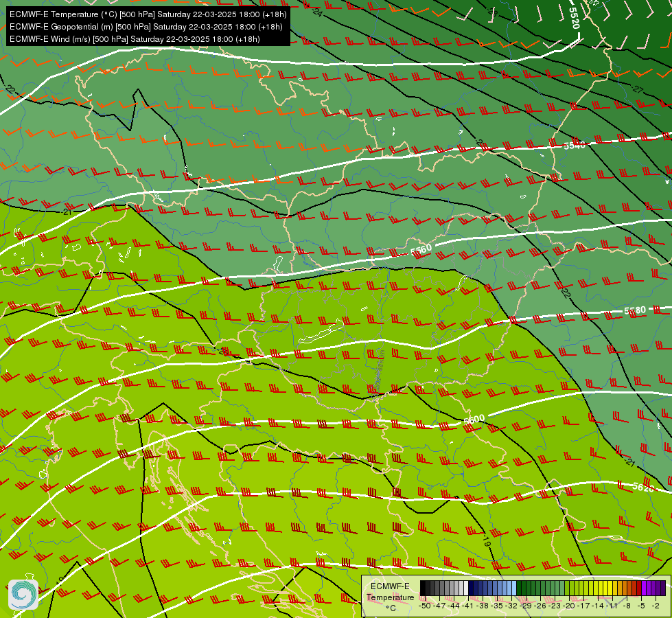This screenshot has width=672, height=618.
Task: Click the black legend swatch above -50
Action: click(x=423, y=588)
